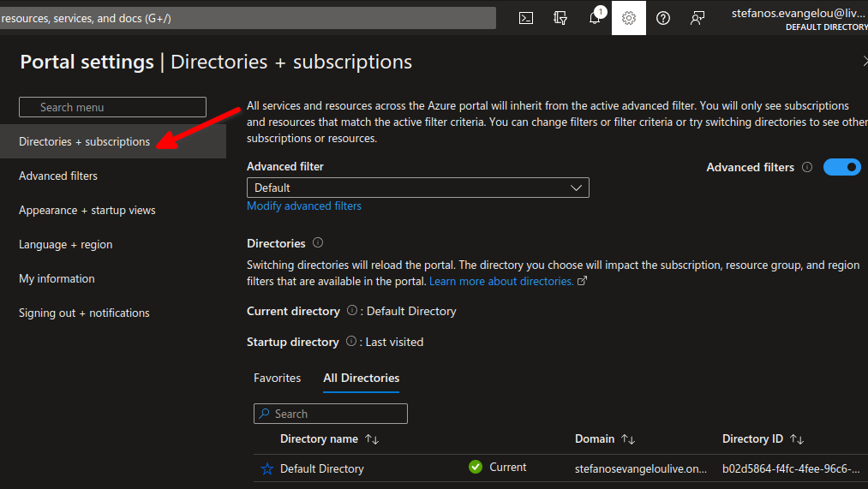
Task: Click the directories Search box
Action: click(x=331, y=414)
